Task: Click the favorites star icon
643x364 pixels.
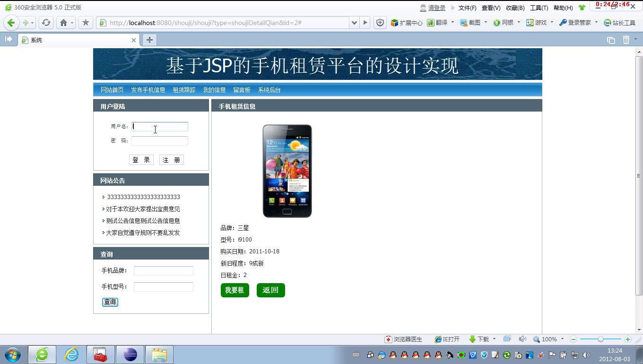Action: 86,23
